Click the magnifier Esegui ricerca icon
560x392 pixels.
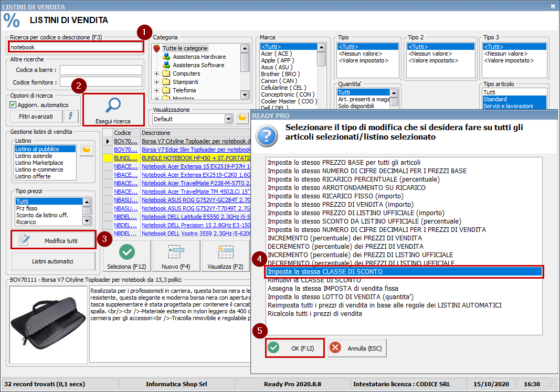(x=113, y=105)
